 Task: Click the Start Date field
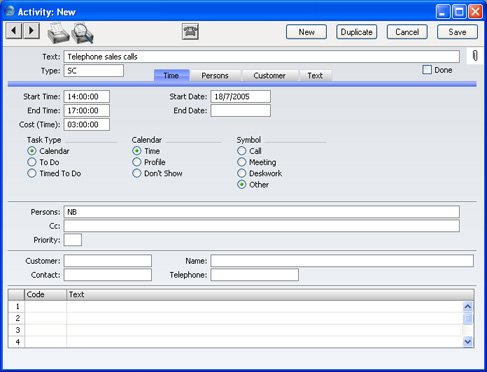pyautogui.click(x=241, y=97)
